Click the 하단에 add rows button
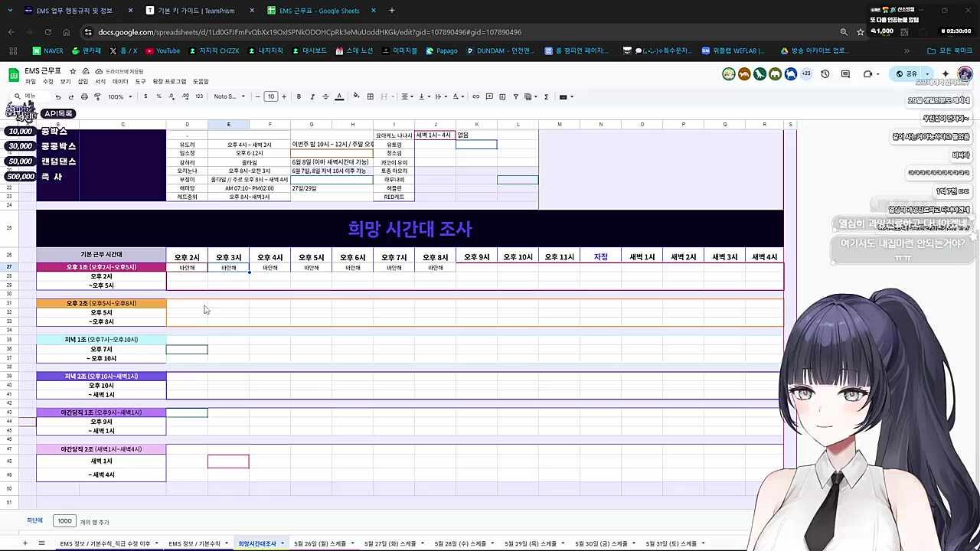 tap(35, 521)
